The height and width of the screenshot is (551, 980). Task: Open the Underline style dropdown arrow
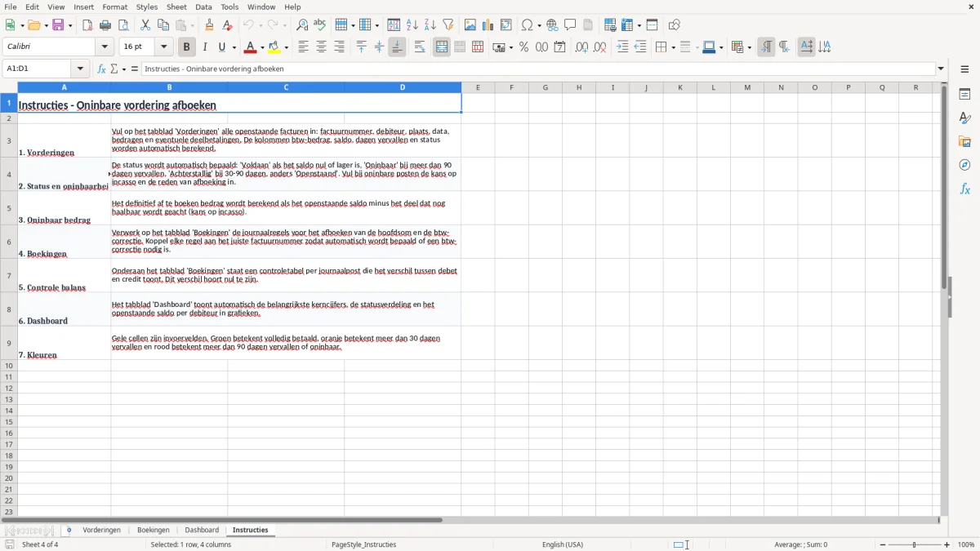coord(234,48)
